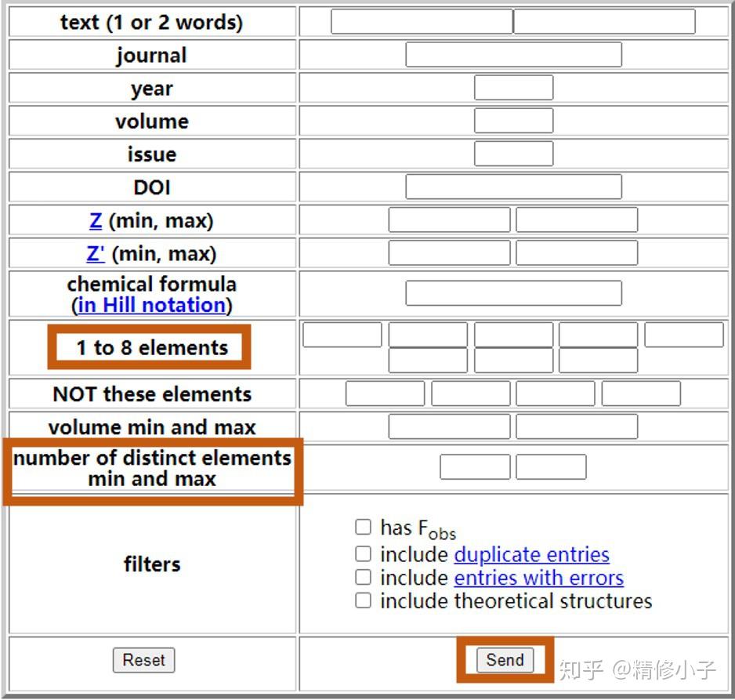Click the first 'NOT these elements' box
The height and width of the screenshot is (700, 735).
click(385, 394)
